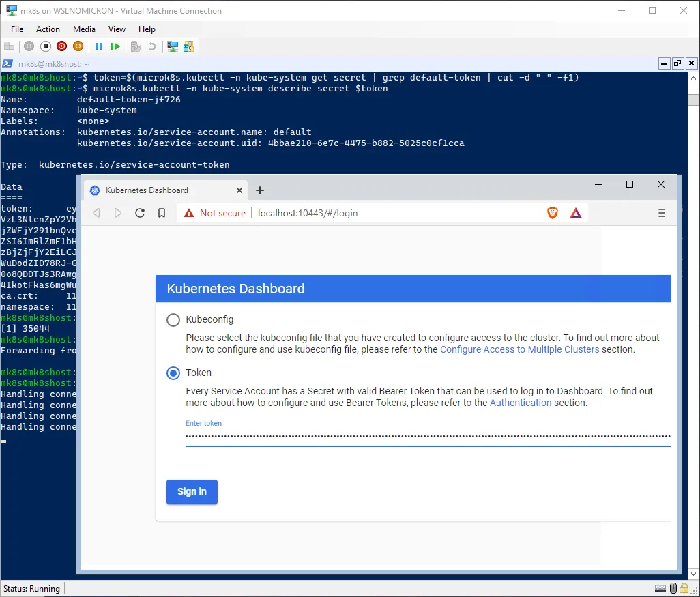Bookmark the current page
This screenshot has height=597, width=700.
162,213
